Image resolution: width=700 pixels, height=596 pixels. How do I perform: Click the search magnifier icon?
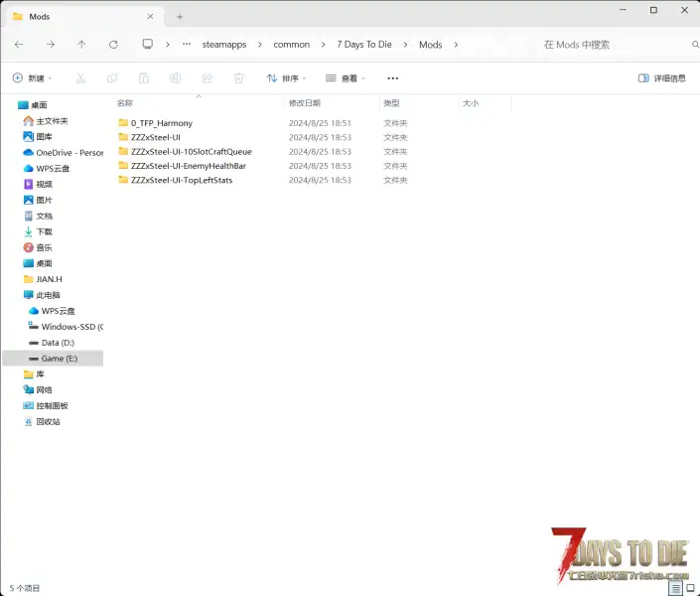tap(695, 45)
